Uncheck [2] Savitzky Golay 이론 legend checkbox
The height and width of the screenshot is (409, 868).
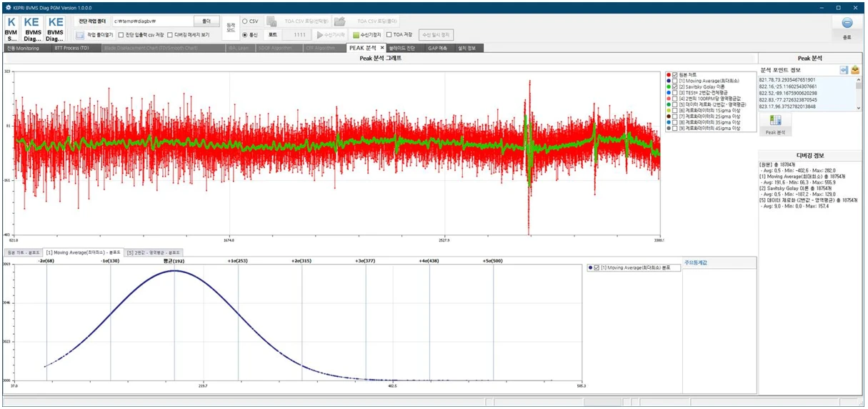click(x=674, y=87)
